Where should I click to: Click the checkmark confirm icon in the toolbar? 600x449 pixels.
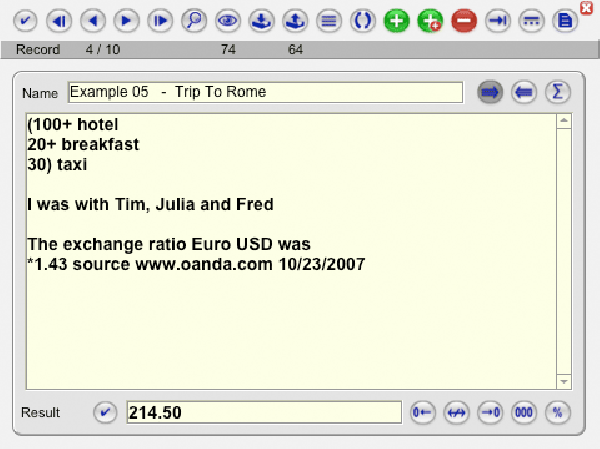pos(25,21)
